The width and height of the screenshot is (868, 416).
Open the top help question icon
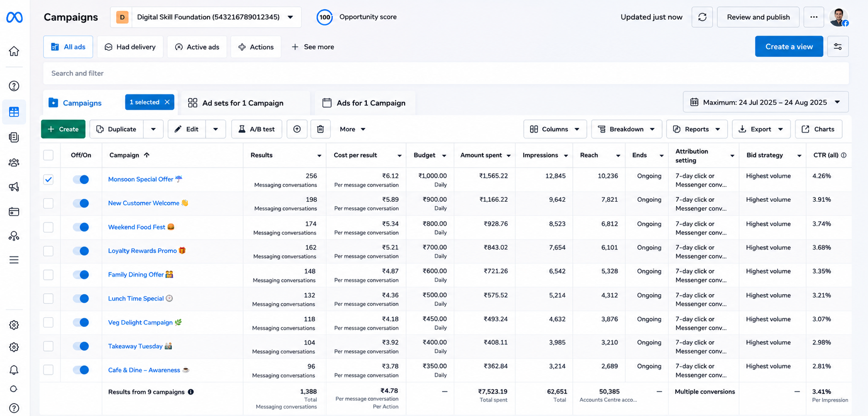point(14,86)
